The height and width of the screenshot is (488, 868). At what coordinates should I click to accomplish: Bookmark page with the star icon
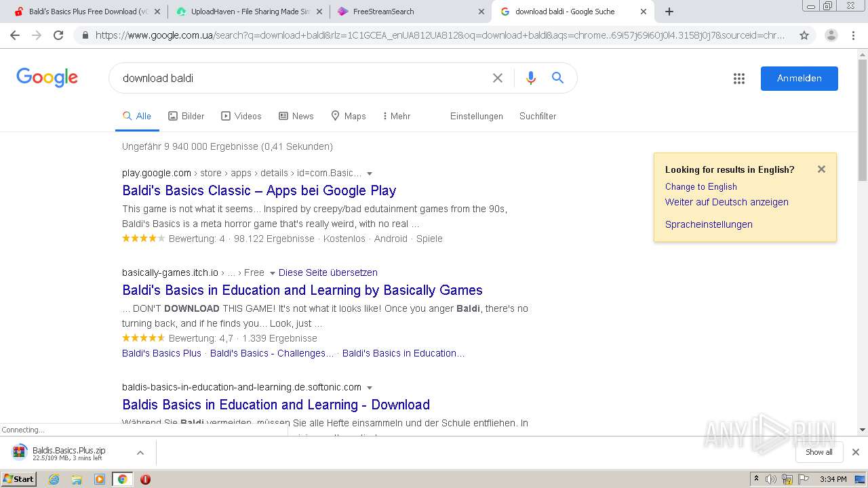coord(804,35)
